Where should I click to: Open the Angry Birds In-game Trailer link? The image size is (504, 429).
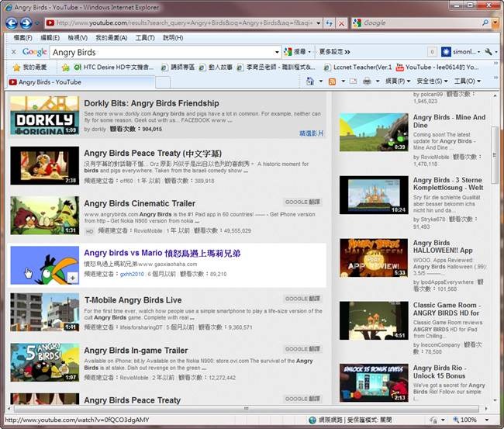pos(136,350)
